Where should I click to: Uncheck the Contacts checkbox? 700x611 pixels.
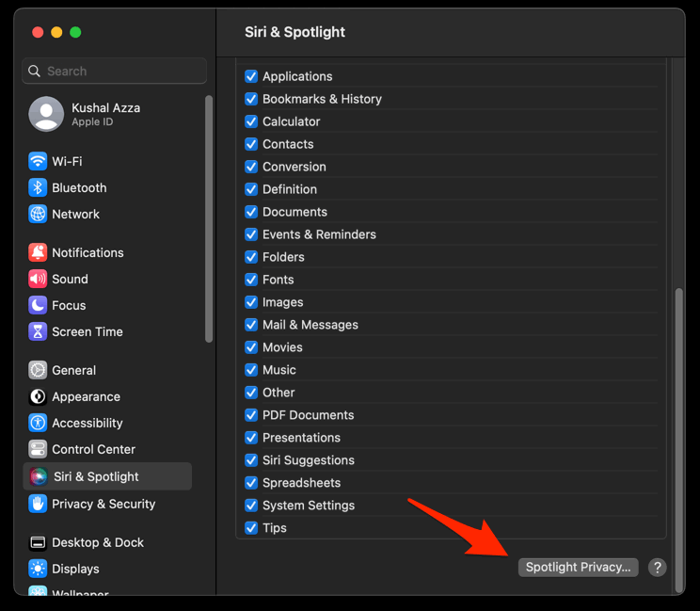(251, 144)
